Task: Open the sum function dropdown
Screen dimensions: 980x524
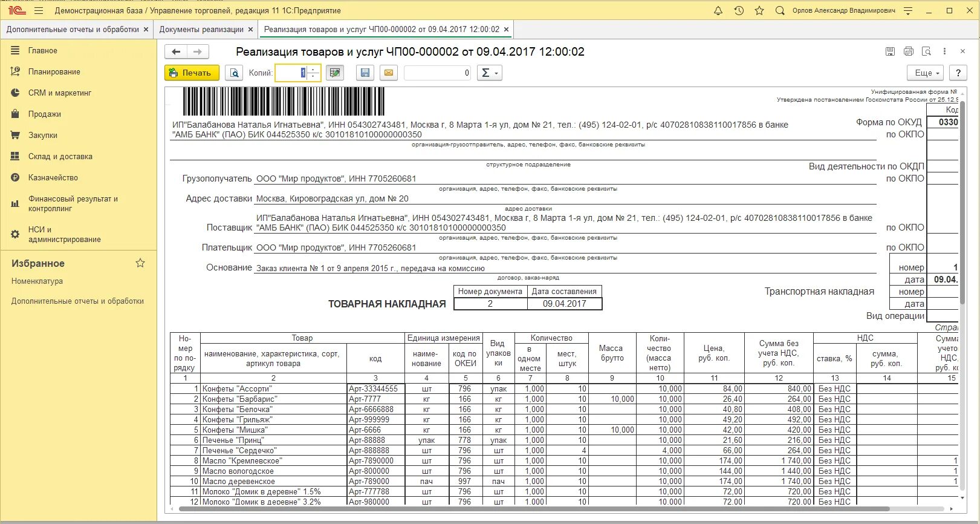Action: (490, 73)
